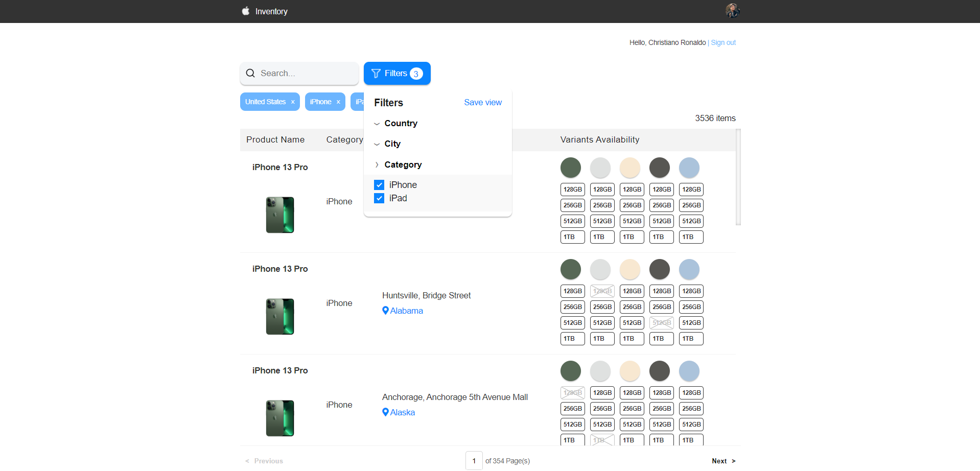Click the search magnifier icon
Screen dimensions: 980x471
[x=250, y=73]
